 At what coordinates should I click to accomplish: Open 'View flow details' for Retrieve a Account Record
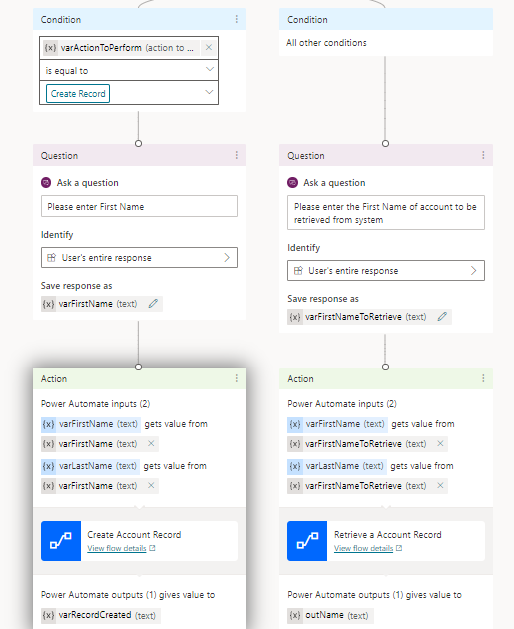[364, 548]
